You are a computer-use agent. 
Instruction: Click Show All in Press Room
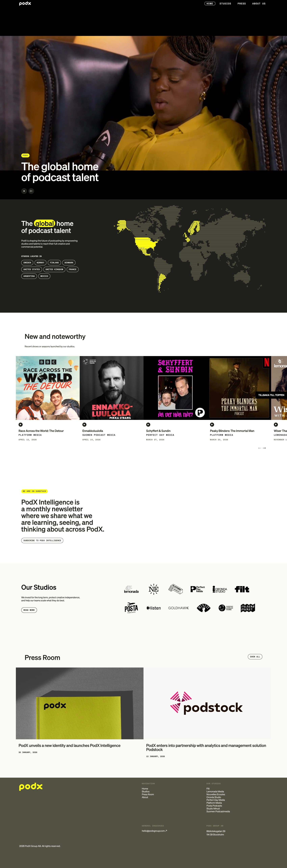click(255, 656)
